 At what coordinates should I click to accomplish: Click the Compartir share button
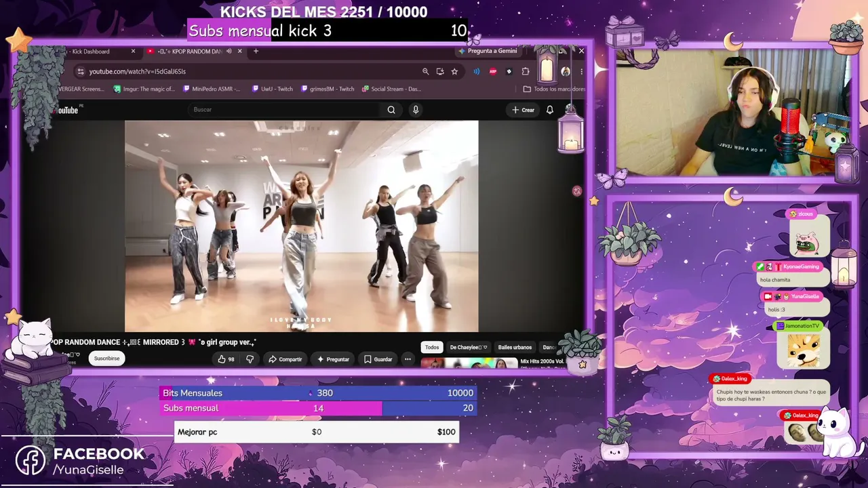click(285, 359)
